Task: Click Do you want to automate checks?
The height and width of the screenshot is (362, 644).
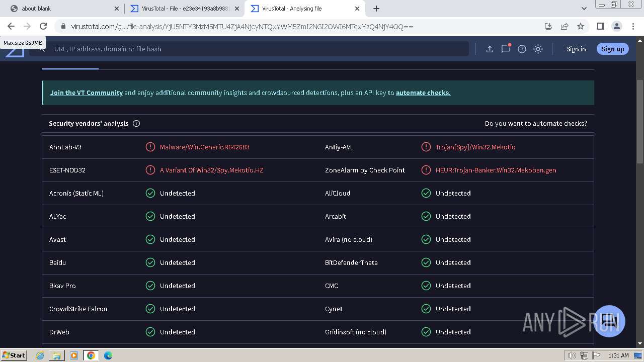Action: click(536, 123)
